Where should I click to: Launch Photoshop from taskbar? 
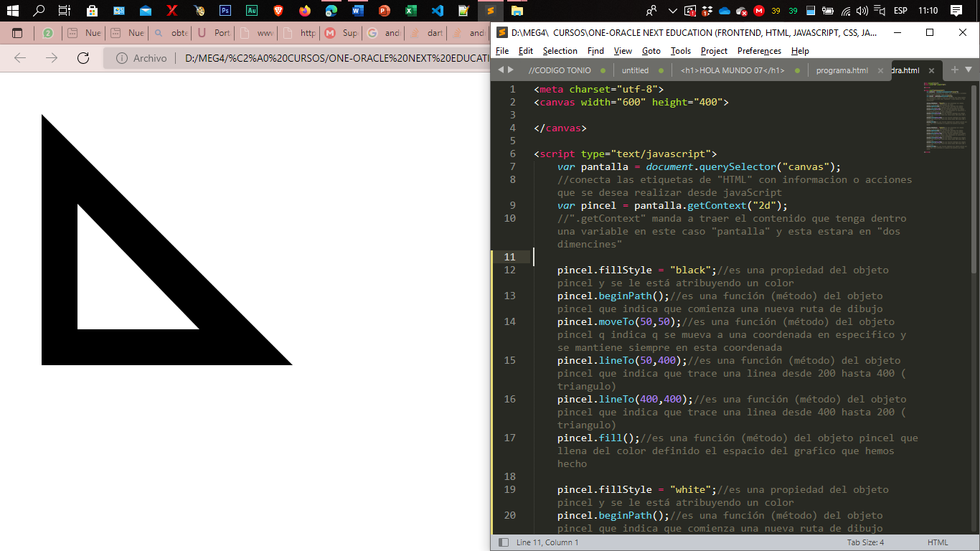coord(225,11)
